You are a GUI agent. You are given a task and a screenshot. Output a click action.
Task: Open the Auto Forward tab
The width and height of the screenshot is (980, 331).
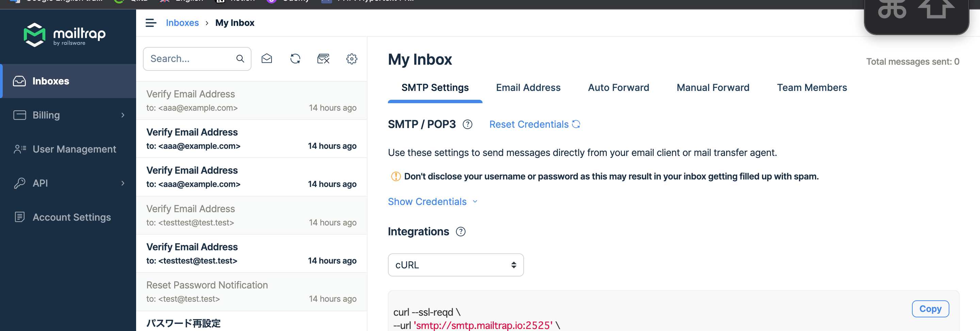618,88
